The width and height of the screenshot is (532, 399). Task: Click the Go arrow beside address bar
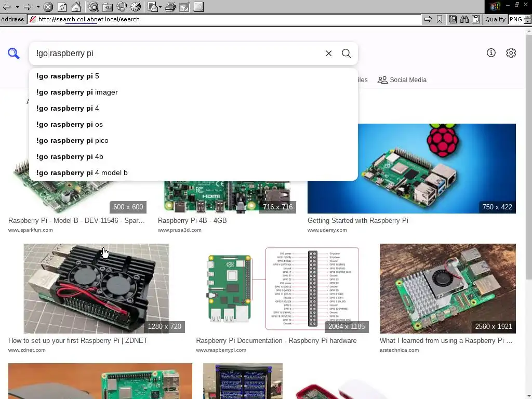point(428,19)
